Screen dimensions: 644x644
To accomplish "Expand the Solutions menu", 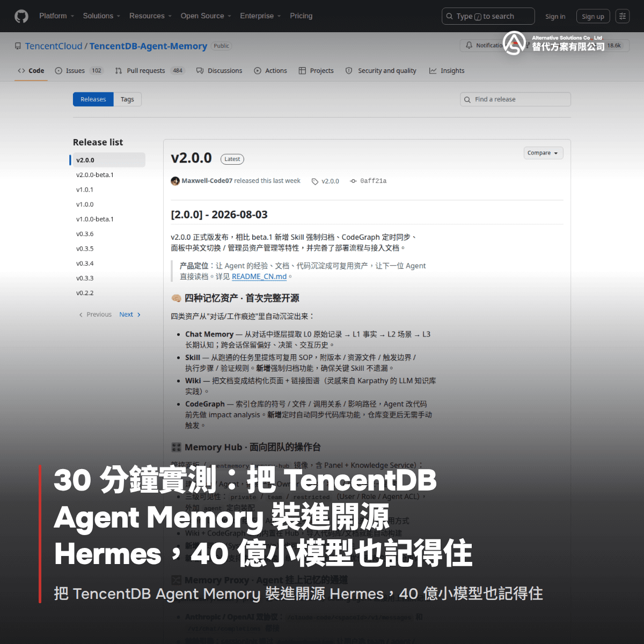I will (x=101, y=16).
